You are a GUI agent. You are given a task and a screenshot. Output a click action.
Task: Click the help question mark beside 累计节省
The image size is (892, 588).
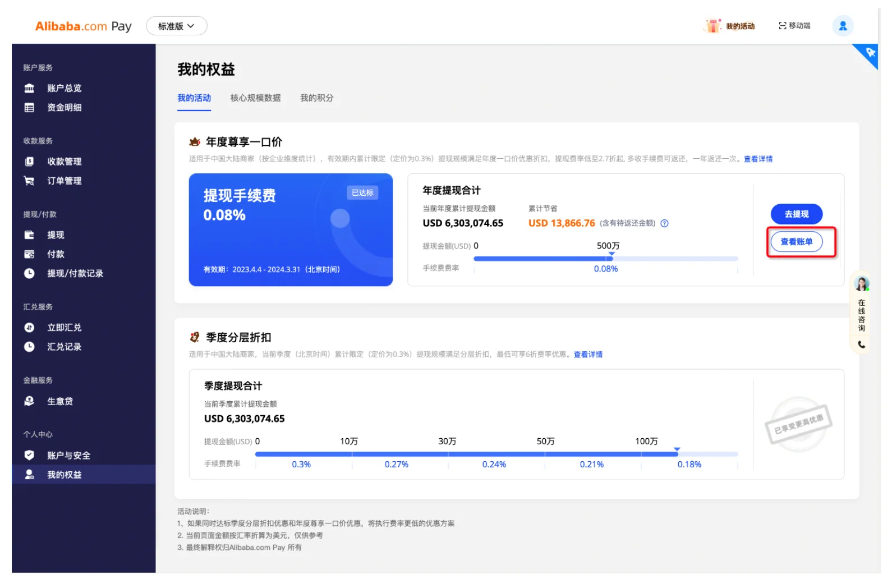point(664,223)
